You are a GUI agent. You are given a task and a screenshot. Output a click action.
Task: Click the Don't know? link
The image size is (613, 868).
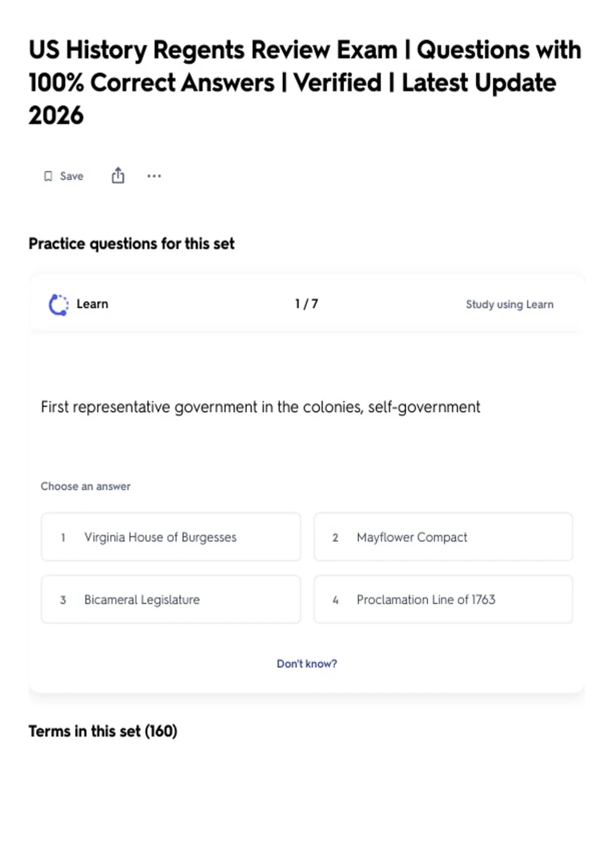[307, 664]
